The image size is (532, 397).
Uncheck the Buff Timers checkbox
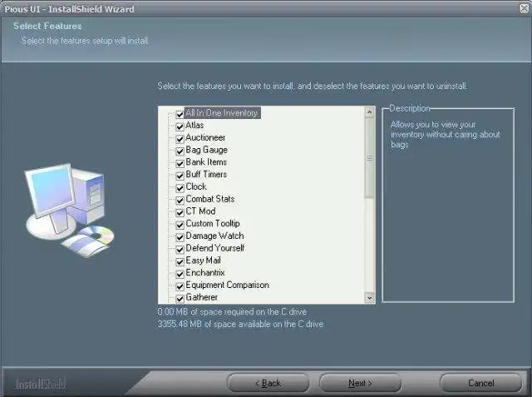(x=180, y=176)
